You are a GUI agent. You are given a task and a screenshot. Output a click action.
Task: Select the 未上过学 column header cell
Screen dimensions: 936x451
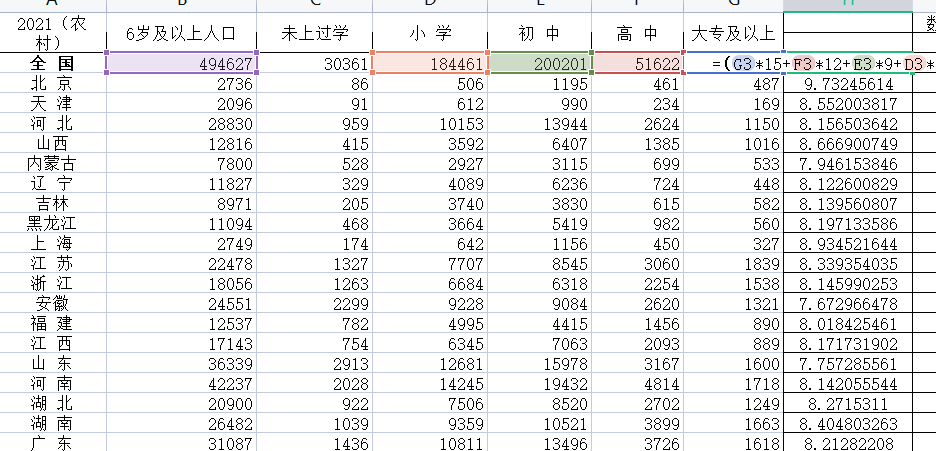[x=315, y=33]
